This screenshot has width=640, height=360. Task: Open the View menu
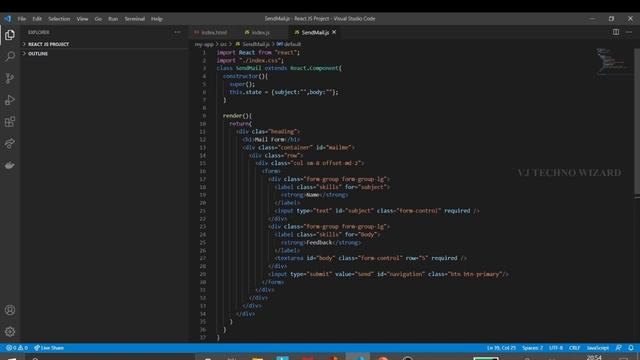82,19
